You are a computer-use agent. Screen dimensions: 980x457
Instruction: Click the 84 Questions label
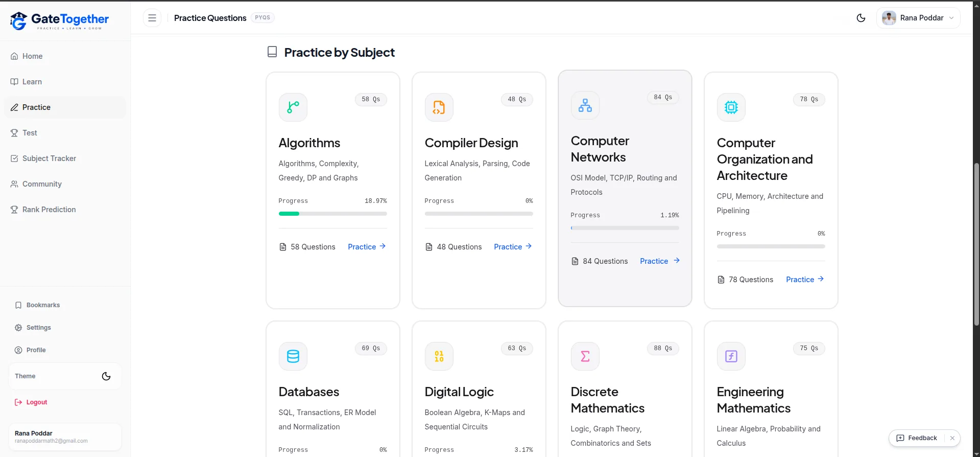(x=605, y=261)
